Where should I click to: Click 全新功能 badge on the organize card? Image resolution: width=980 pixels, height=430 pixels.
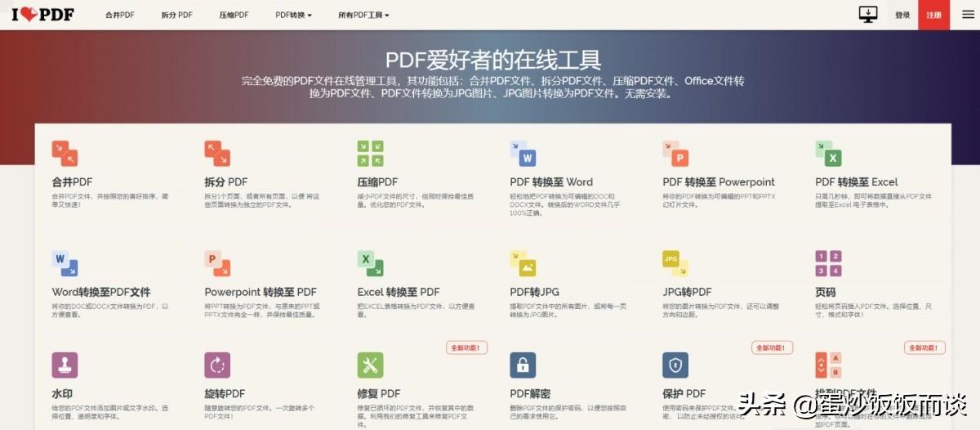pos(924,347)
